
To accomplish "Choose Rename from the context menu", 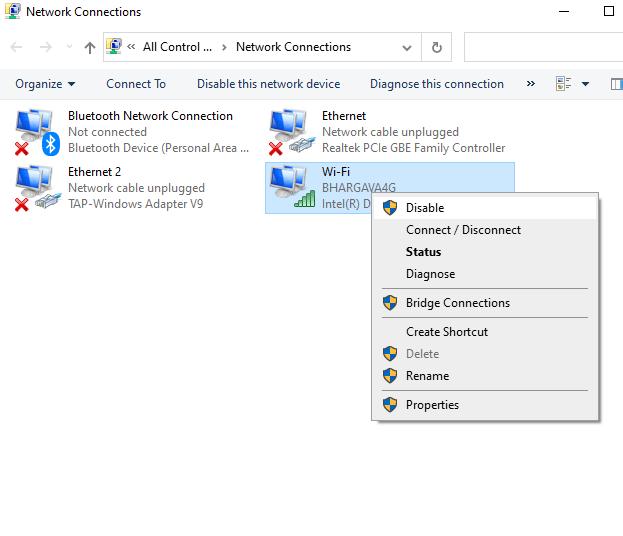I will tap(485, 376).
